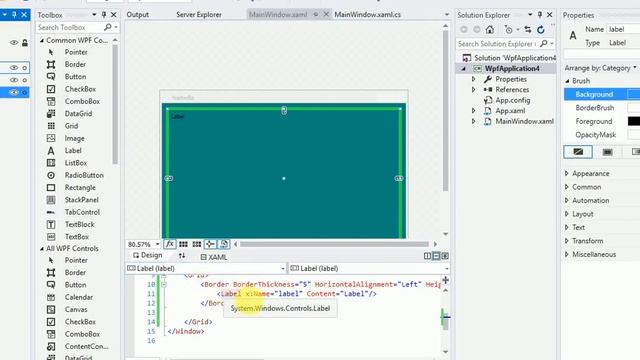The image size is (640, 360).
Task: Select the DataGrid control under Common WPF
Action: click(78, 113)
